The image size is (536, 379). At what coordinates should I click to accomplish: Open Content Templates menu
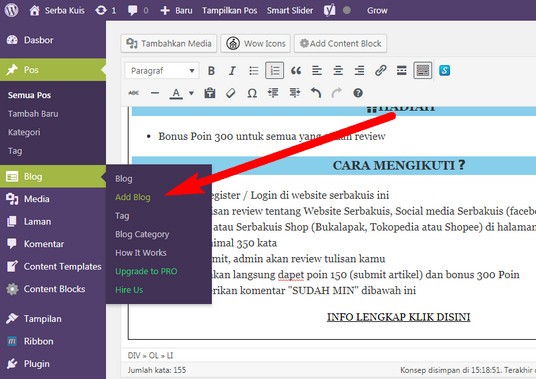point(53,267)
